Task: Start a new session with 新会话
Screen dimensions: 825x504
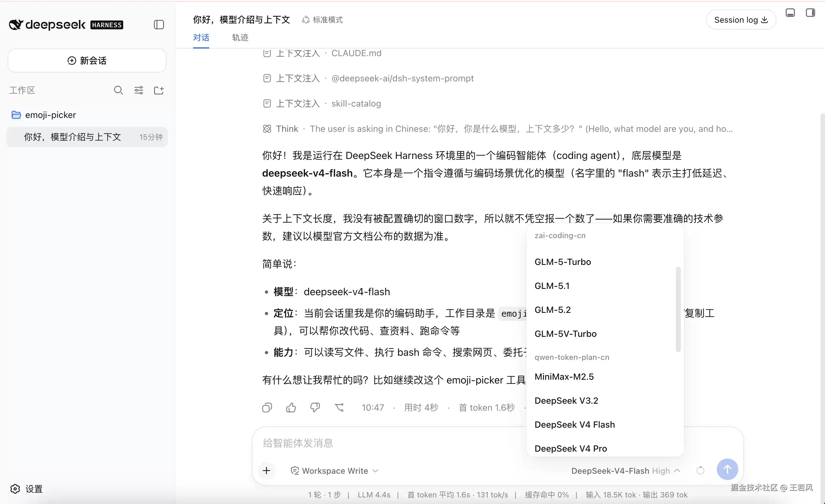Action: (87, 61)
